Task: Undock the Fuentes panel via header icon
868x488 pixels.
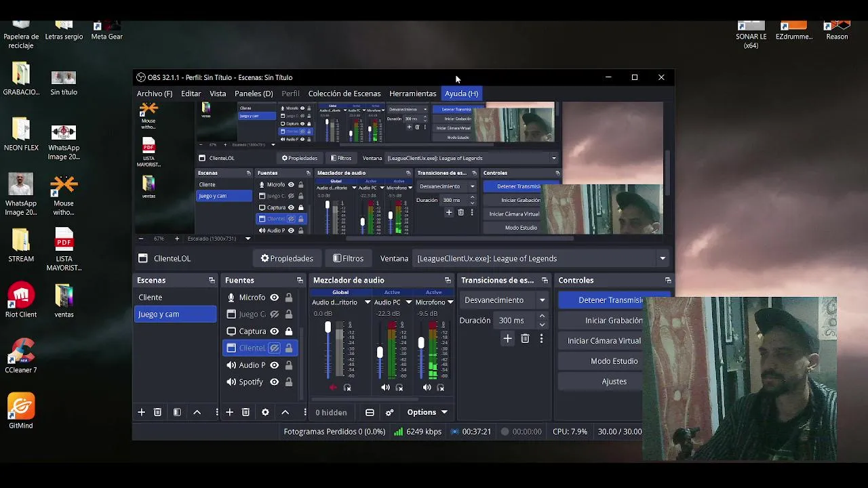Action: pyautogui.click(x=300, y=280)
